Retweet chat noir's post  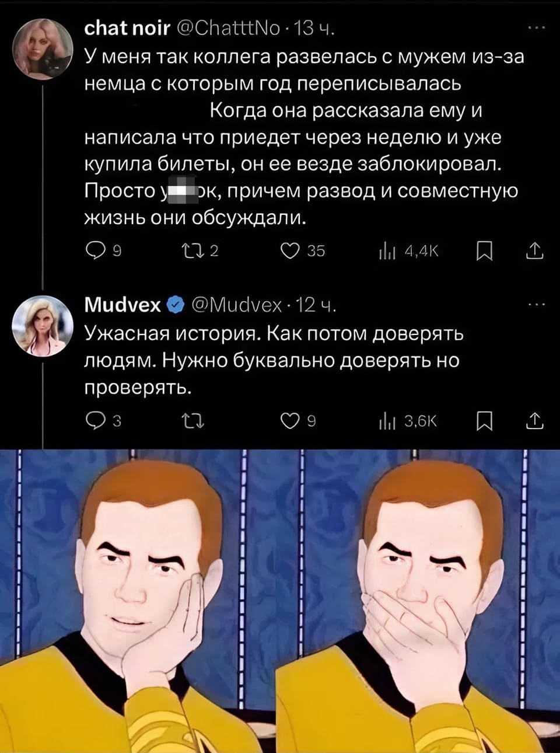point(191,251)
